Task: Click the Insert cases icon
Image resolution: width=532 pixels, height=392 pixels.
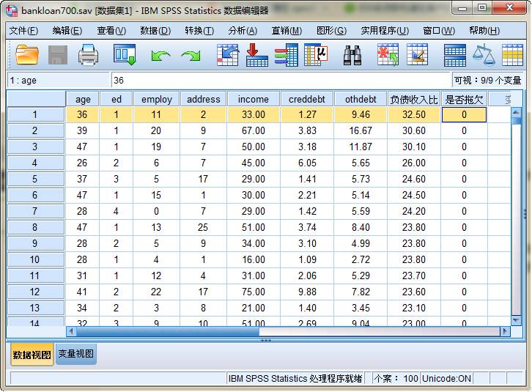Action: coord(388,55)
